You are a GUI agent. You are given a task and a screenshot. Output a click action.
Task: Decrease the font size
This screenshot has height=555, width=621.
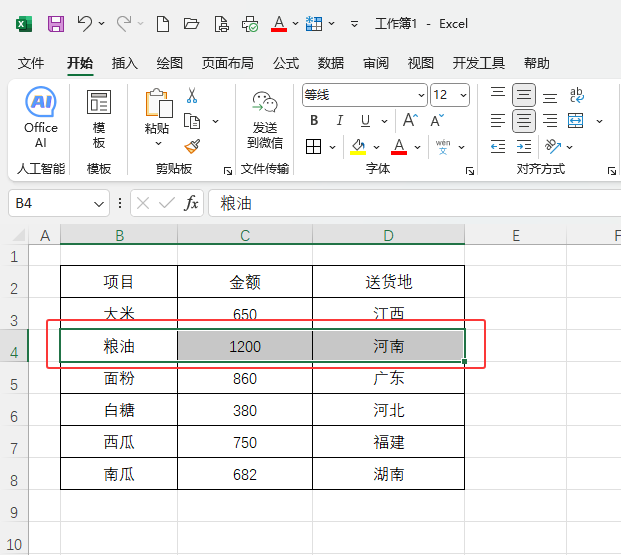[437, 120]
